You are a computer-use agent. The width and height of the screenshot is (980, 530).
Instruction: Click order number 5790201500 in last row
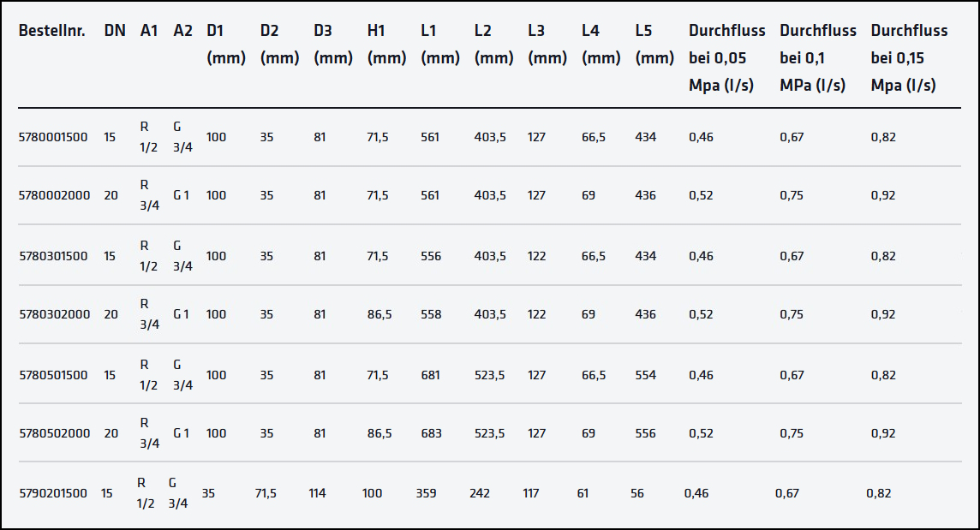(53, 493)
